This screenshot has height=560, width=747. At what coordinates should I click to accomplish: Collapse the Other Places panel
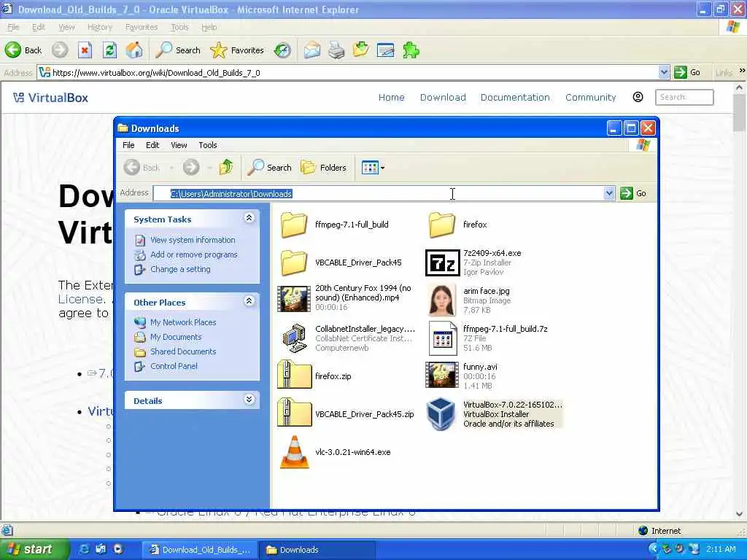click(x=249, y=301)
